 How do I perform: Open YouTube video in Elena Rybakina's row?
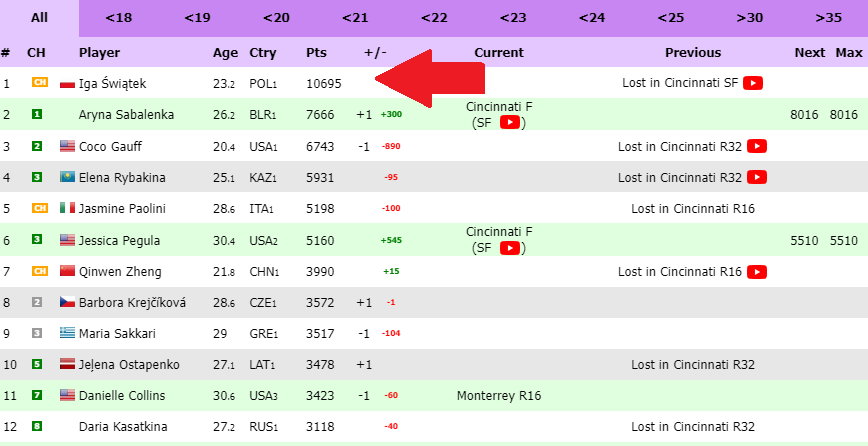click(x=757, y=177)
